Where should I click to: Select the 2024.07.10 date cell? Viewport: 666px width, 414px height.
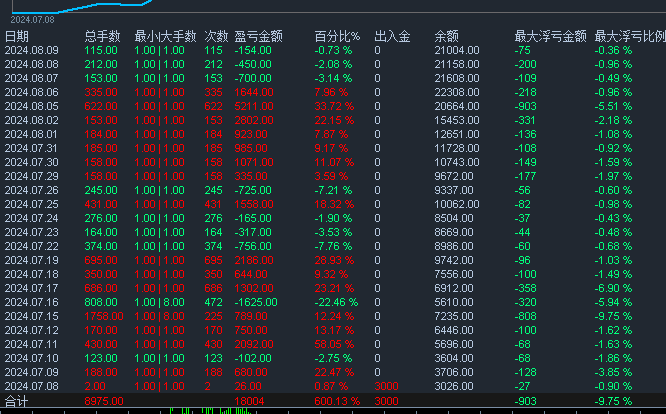coord(31,359)
